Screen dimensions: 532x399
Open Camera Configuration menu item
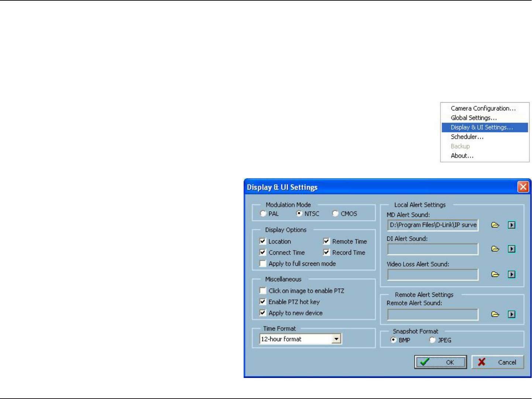[485, 109]
